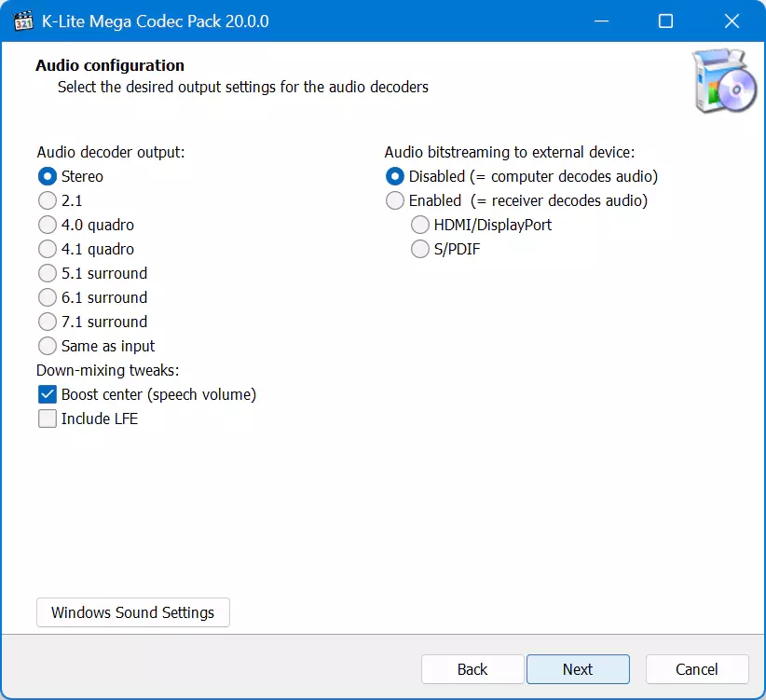Click 'Audio bitstreaming to external device:' label
The width and height of the screenshot is (766, 700).
pyautogui.click(x=510, y=153)
